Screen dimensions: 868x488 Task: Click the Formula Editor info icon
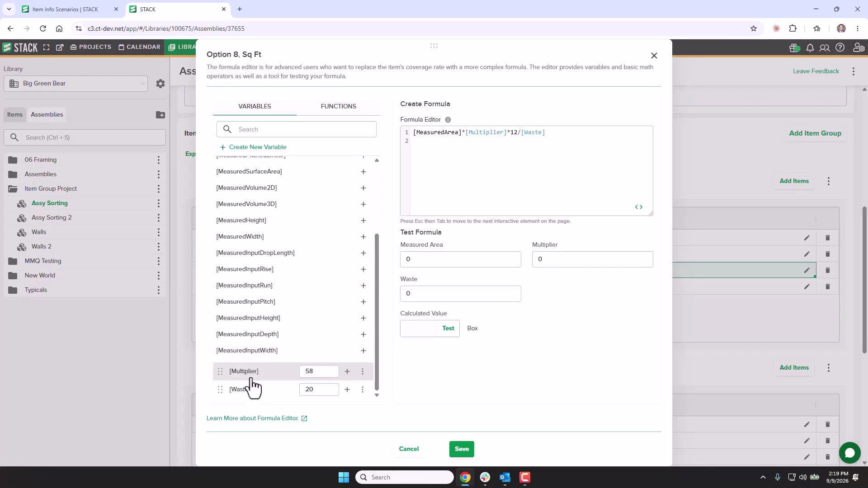(448, 120)
